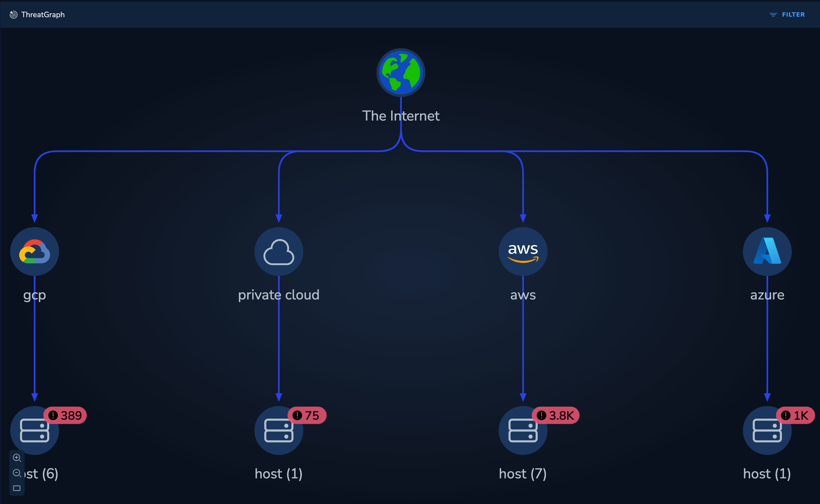The height and width of the screenshot is (504, 820).
Task: Open host (7) server node under aws
Action: point(523,430)
